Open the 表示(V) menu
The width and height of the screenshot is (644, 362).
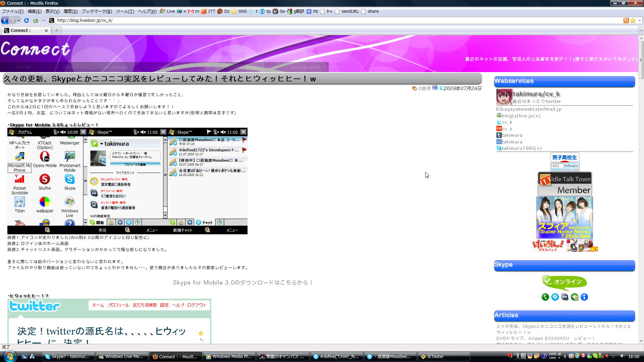[52, 11]
